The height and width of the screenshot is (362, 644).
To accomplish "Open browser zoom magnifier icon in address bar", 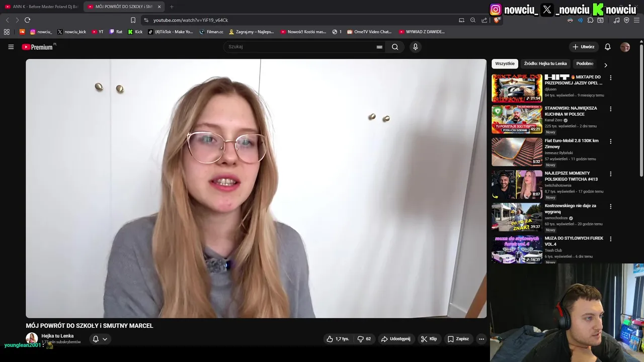I will click(x=473, y=20).
